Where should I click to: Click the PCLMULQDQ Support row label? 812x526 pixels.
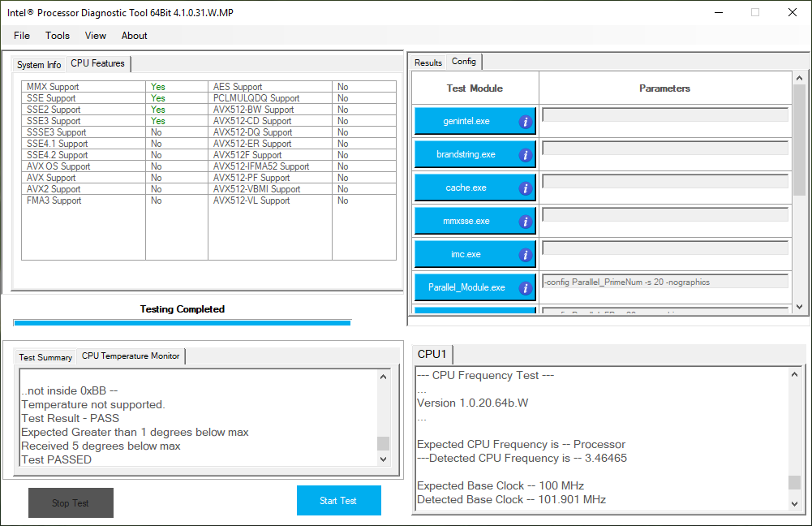[256, 98]
